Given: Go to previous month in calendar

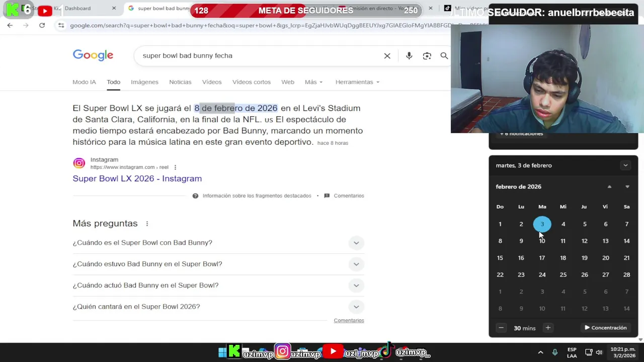Looking at the screenshot, I should (x=609, y=187).
